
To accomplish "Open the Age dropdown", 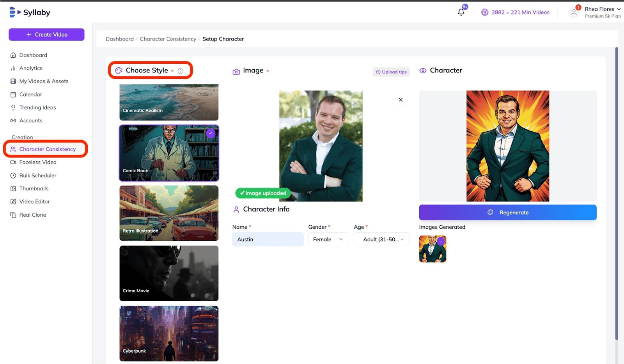I will 382,239.
